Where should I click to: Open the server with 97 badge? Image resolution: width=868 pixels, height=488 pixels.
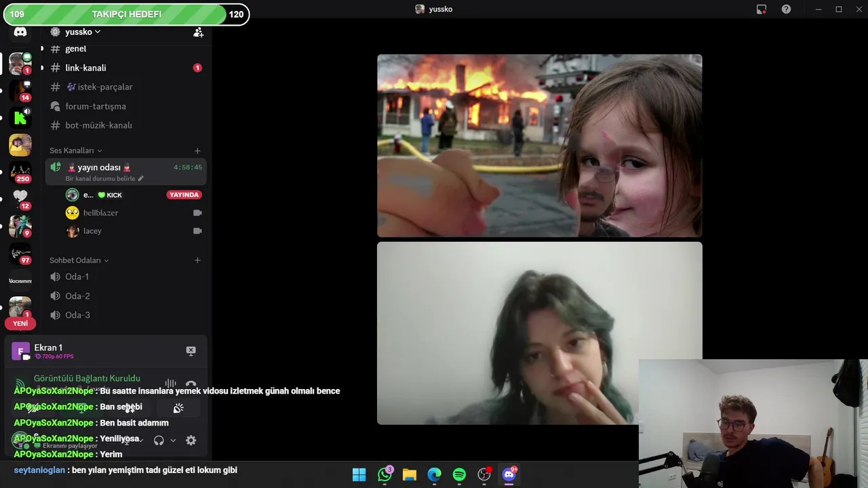click(x=20, y=253)
